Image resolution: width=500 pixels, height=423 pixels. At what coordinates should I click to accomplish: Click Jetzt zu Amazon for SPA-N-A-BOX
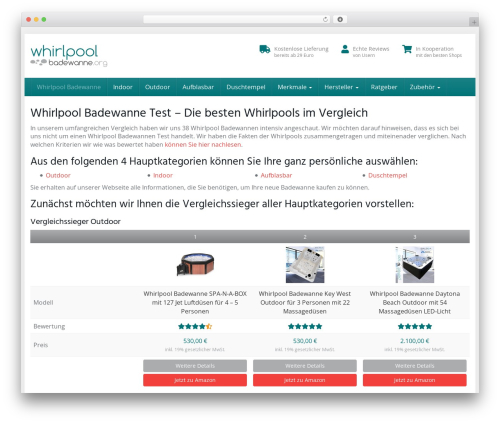click(x=195, y=380)
